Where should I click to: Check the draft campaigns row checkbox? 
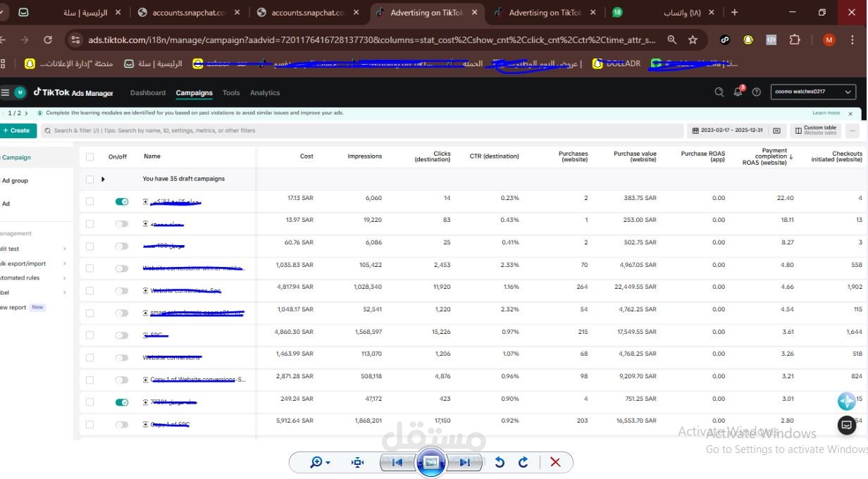tap(89, 179)
